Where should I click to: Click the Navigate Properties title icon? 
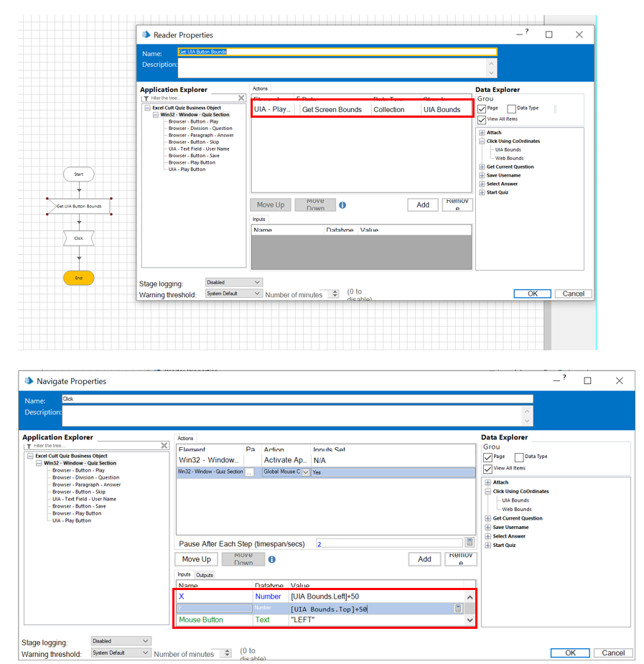click(x=29, y=380)
